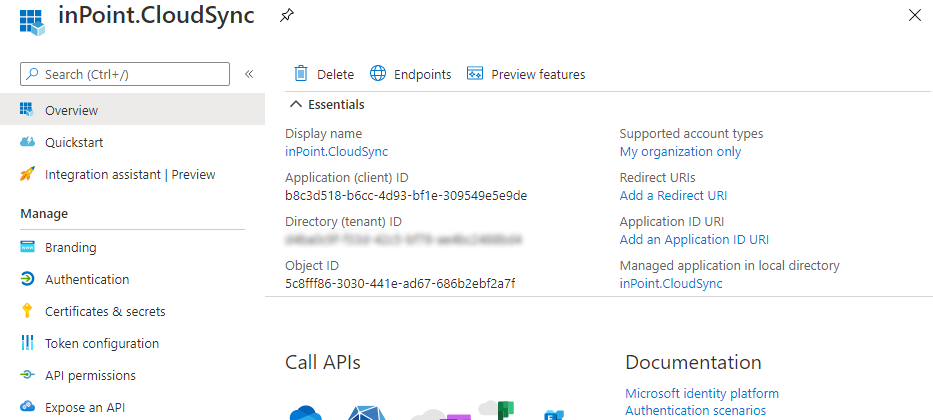Select the Application (client) ID value

406,195
